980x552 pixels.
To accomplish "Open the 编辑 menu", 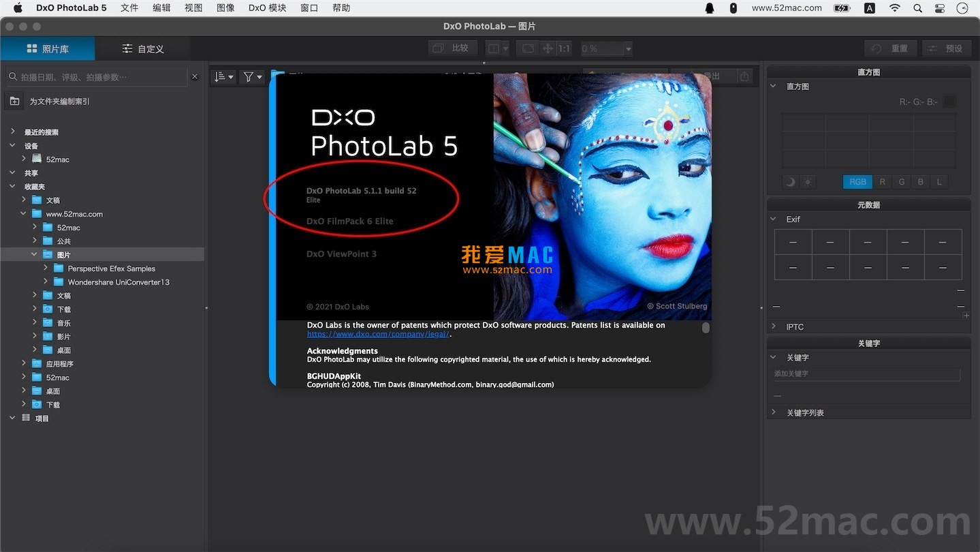I will pos(161,8).
